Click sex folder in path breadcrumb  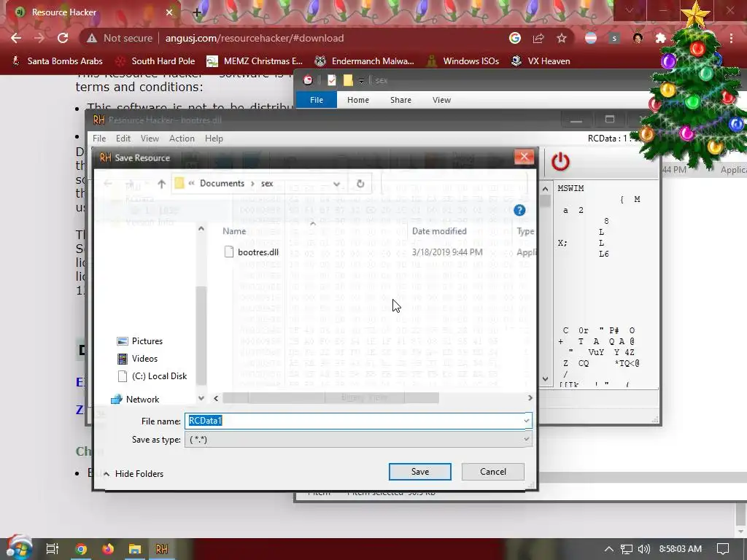267,183
